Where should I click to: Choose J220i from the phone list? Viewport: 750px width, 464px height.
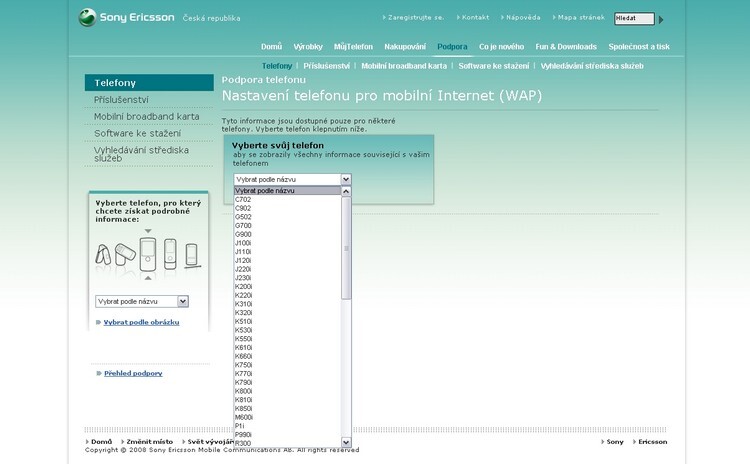287,269
